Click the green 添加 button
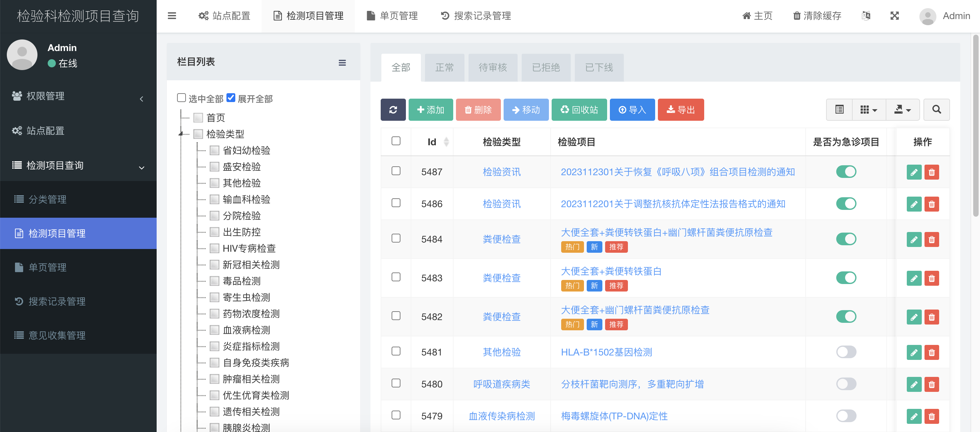The height and width of the screenshot is (432, 980). click(x=431, y=110)
